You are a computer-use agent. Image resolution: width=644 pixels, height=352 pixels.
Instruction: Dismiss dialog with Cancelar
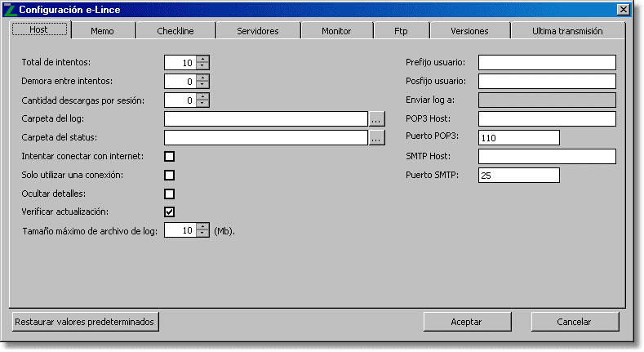pyautogui.click(x=575, y=322)
